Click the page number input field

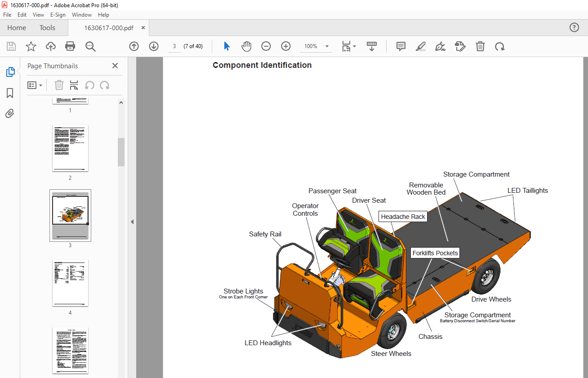[x=174, y=46]
